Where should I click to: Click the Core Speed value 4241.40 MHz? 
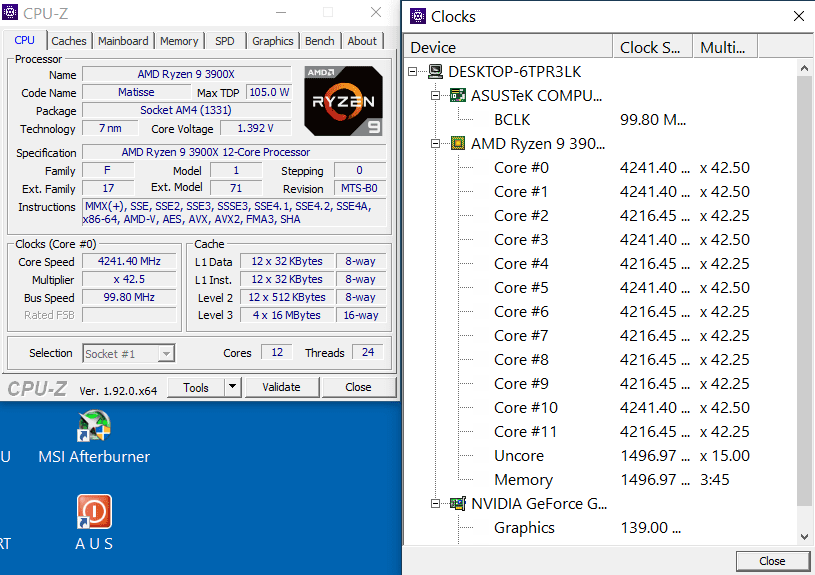pyautogui.click(x=129, y=262)
